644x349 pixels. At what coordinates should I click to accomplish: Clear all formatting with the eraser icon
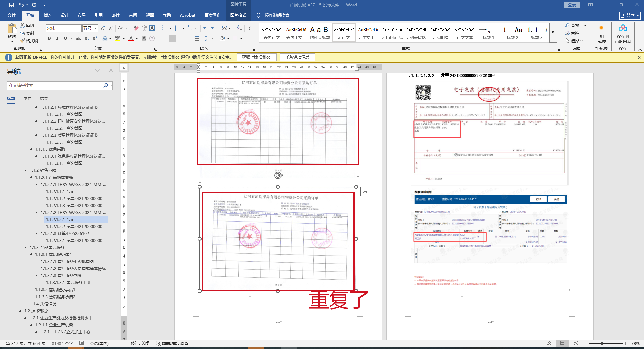click(136, 28)
